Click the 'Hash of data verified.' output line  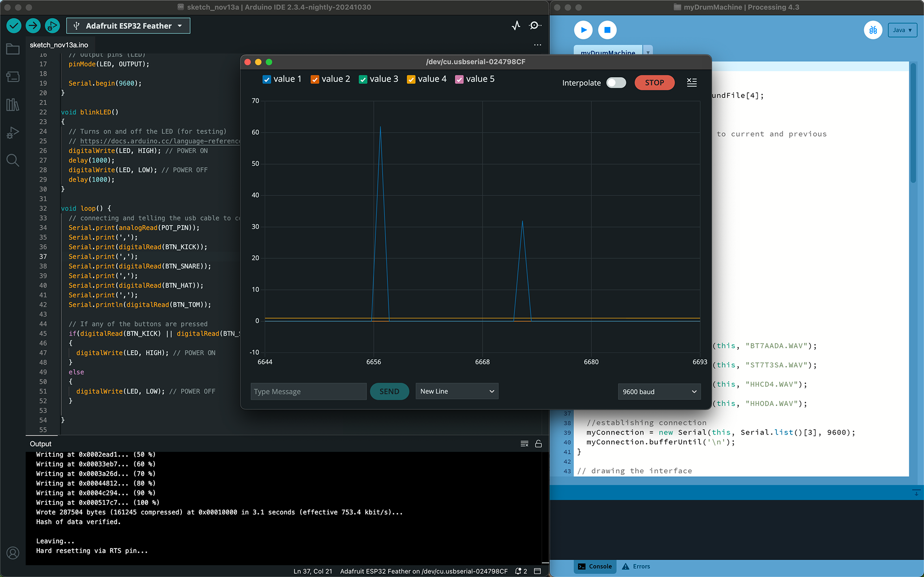78,522
